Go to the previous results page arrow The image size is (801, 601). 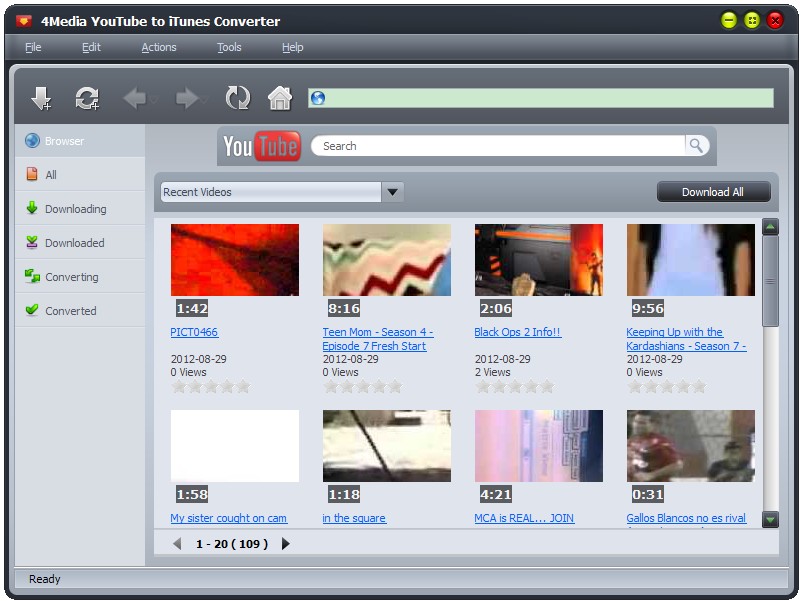pyautogui.click(x=177, y=544)
